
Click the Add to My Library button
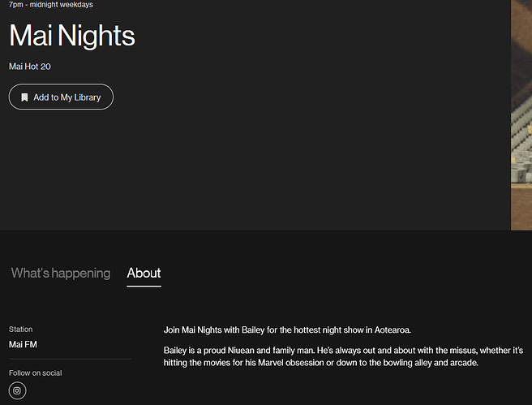[x=61, y=97]
